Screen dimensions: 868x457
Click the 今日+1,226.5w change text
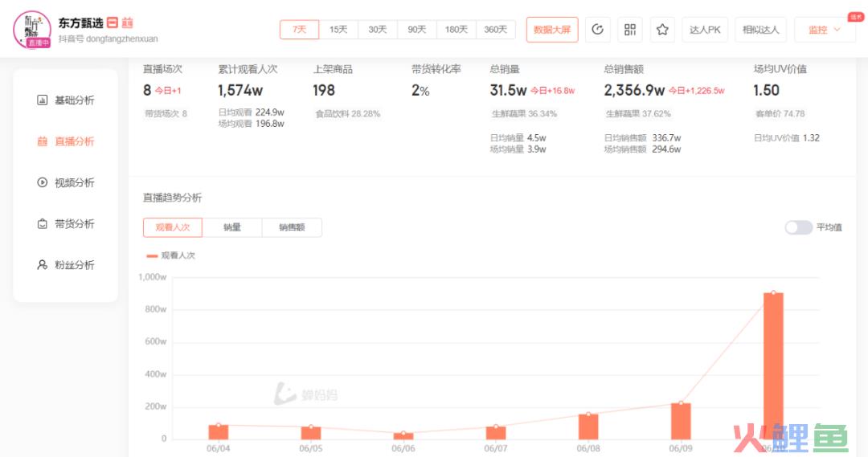pos(696,91)
